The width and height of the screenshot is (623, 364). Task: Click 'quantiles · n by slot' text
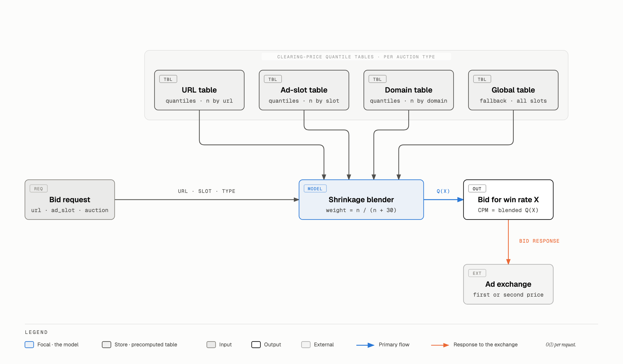point(304,101)
